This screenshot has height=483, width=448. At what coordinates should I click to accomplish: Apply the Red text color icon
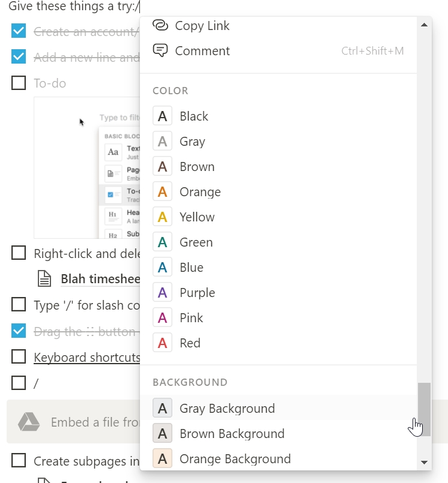click(x=162, y=343)
